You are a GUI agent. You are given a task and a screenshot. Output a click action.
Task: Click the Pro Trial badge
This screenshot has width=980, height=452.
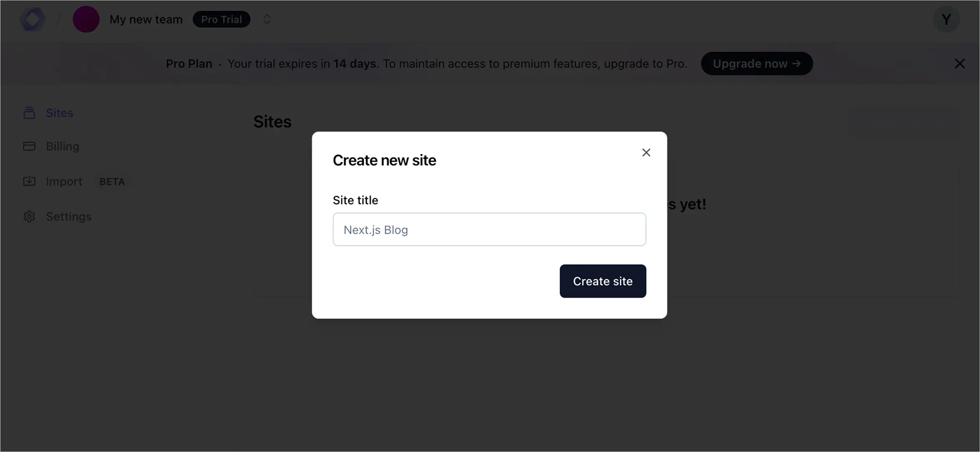[x=222, y=19]
